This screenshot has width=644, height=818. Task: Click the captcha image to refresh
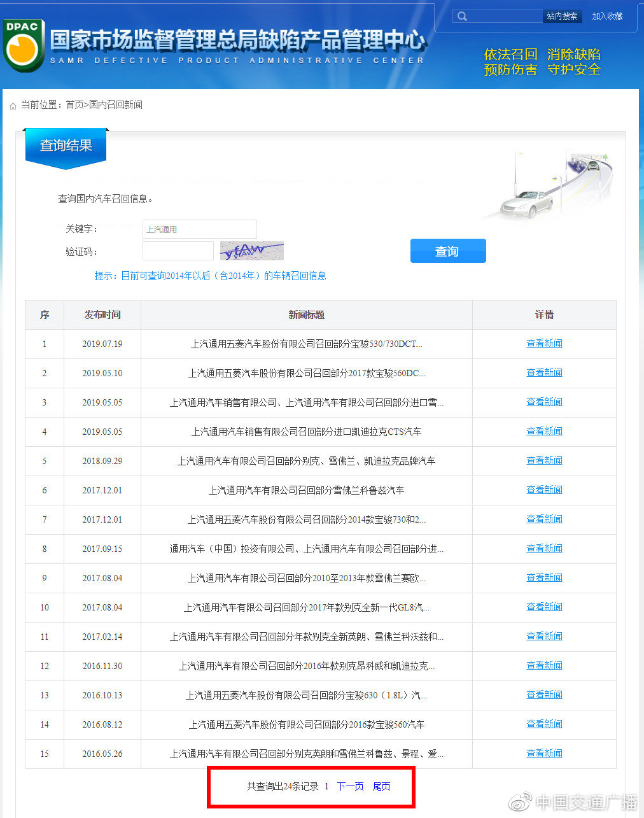point(251,251)
